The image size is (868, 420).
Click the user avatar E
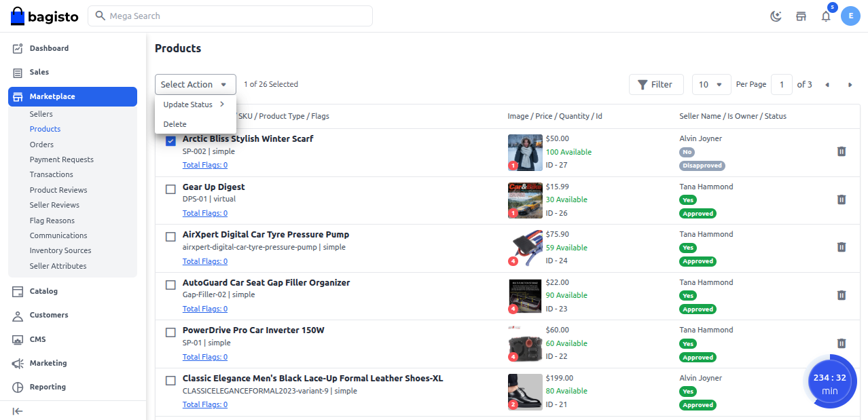[x=850, y=16]
